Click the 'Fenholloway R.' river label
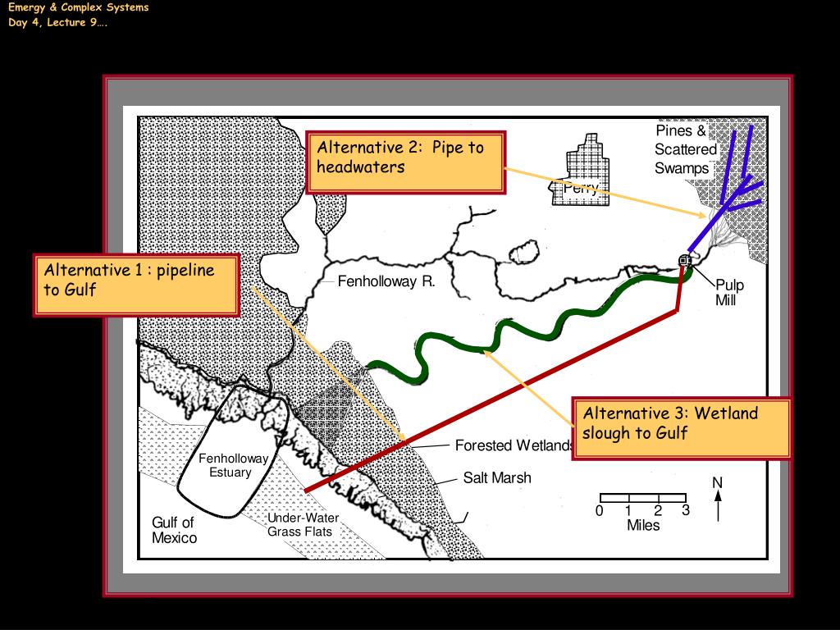Viewport: 840px width, 630px height. pyautogui.click(x=386, y=281)
